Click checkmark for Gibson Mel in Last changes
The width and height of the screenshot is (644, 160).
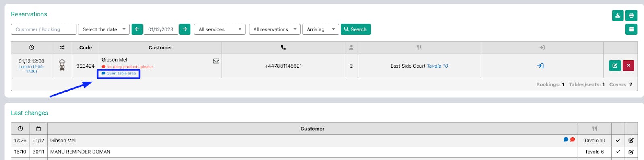click(x=618, y=140)
